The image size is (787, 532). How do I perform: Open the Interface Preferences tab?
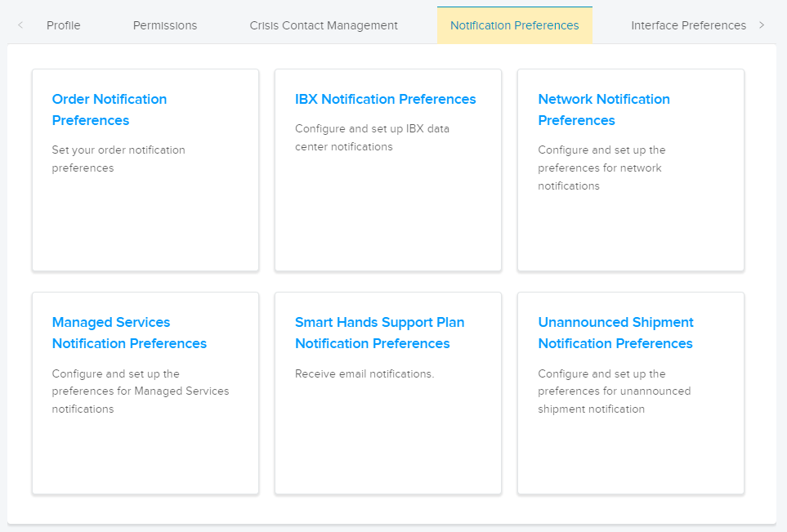tap(688, 25)
